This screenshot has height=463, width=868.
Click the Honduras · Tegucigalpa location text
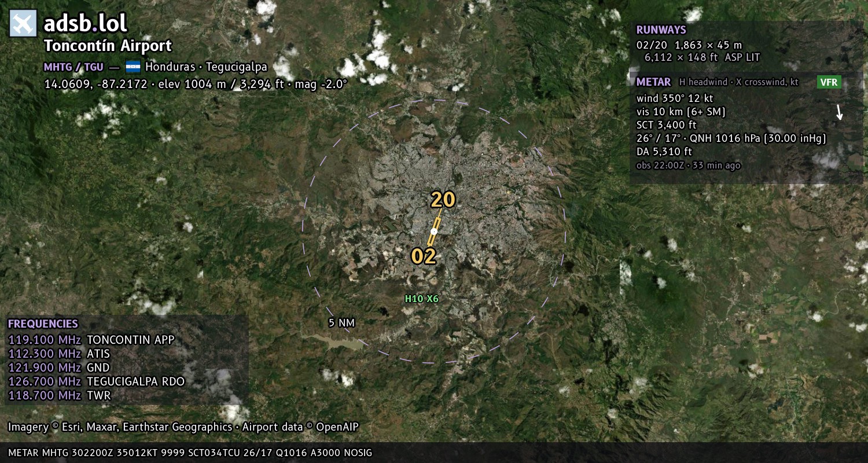(x=206, y=67)
